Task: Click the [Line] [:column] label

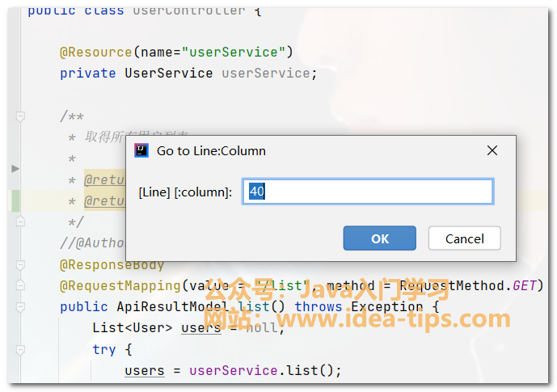Action: 185,192
